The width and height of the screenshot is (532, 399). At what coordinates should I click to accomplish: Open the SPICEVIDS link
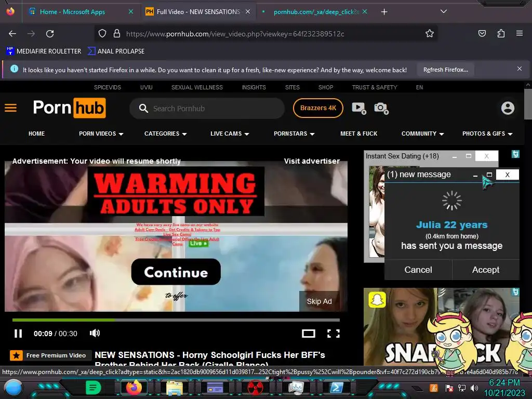[x=107, y=87]
